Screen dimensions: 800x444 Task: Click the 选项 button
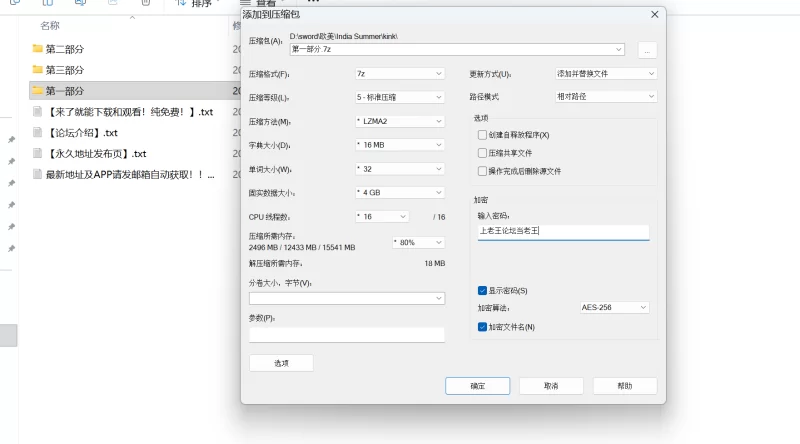[281, 363]
